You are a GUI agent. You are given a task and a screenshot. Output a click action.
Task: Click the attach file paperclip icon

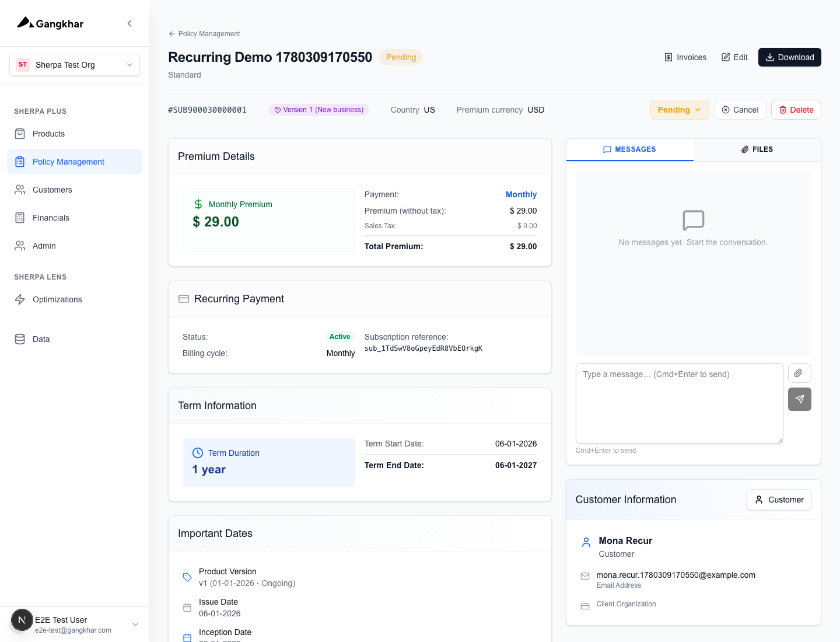[x=800, y=373]
